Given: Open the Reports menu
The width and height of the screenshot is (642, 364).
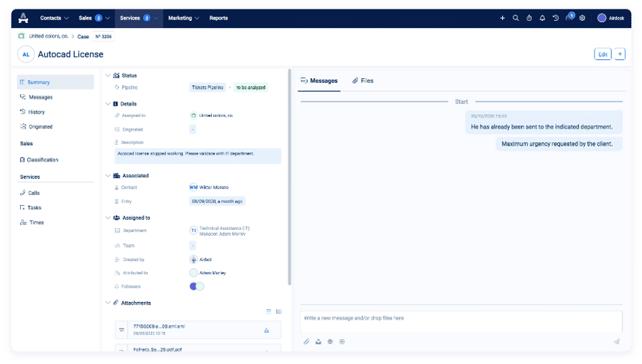Looking at the screenshot, I should (x=219, y=18).
